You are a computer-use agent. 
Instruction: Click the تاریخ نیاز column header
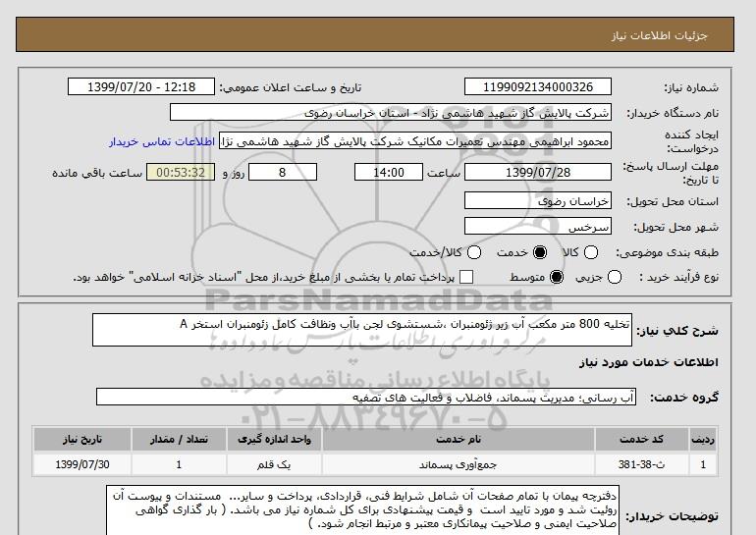[82, 439]
